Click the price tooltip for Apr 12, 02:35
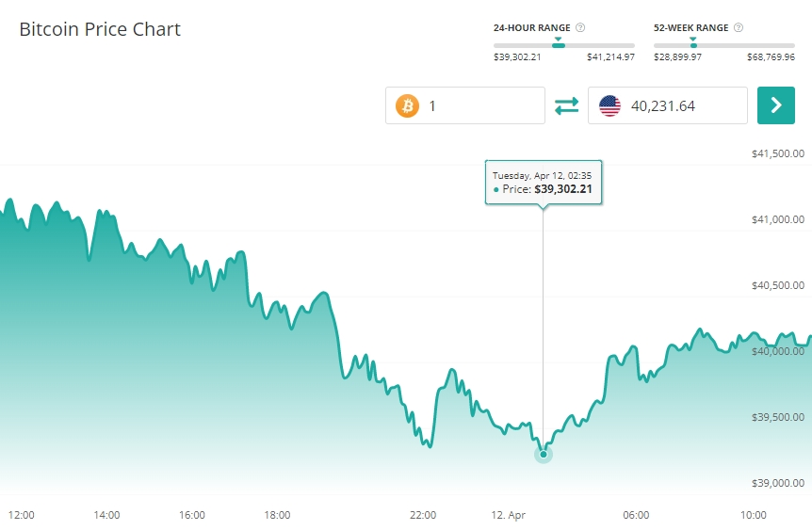Viewport: 812px width, 530px height. [544, 182]
